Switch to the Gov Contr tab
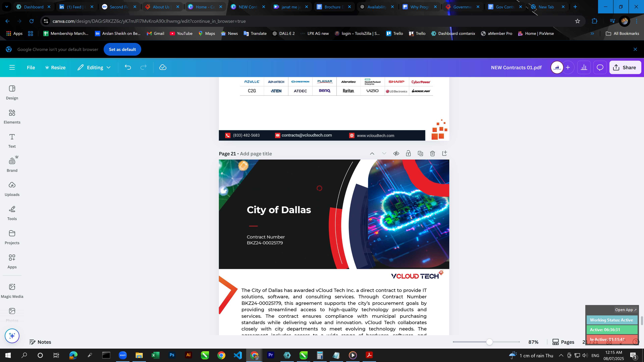 coord(505,7)
